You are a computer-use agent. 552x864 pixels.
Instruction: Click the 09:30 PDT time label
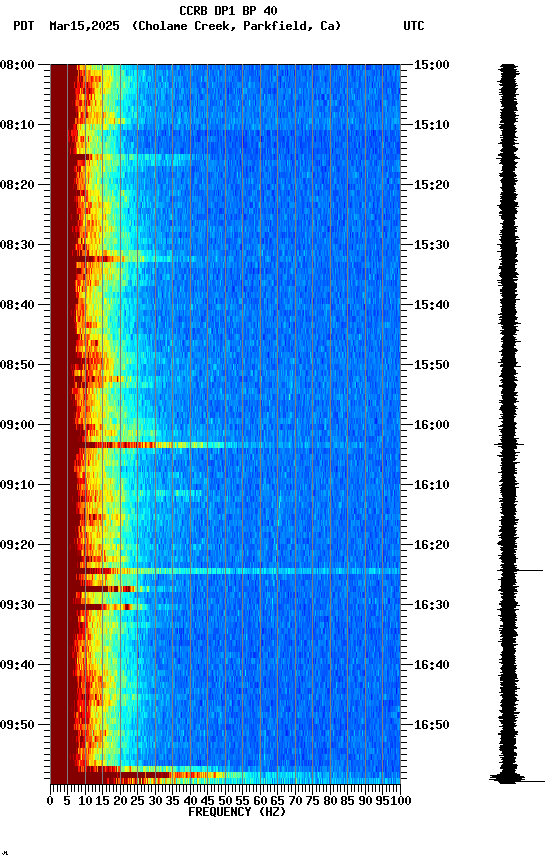tap(17, 606)
